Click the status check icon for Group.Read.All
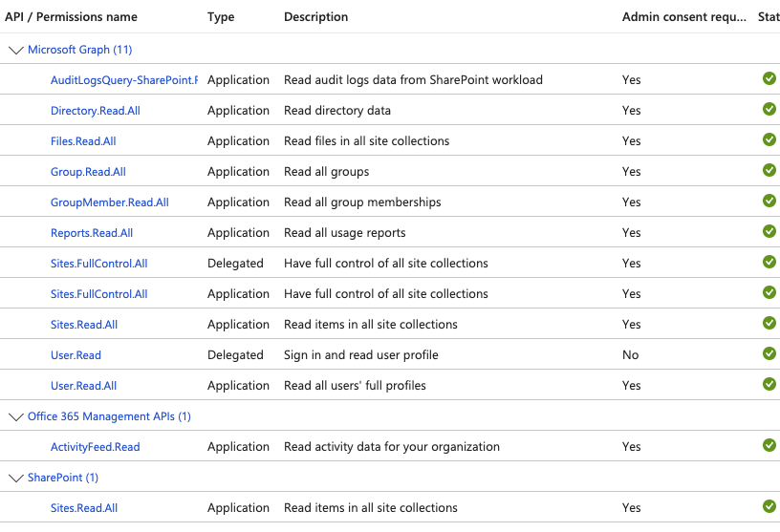The height and width of the screenshot is (532, 780). click(x=769, y=170)
